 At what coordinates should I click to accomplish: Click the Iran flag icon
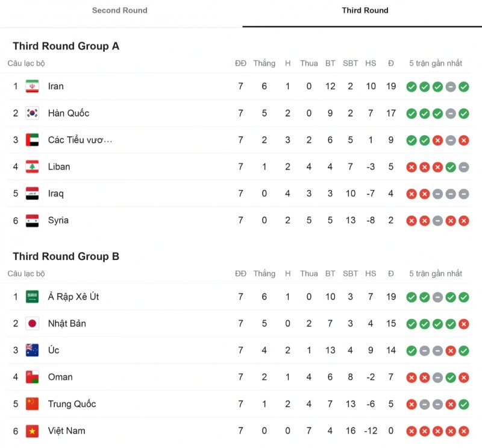point(32,86)
